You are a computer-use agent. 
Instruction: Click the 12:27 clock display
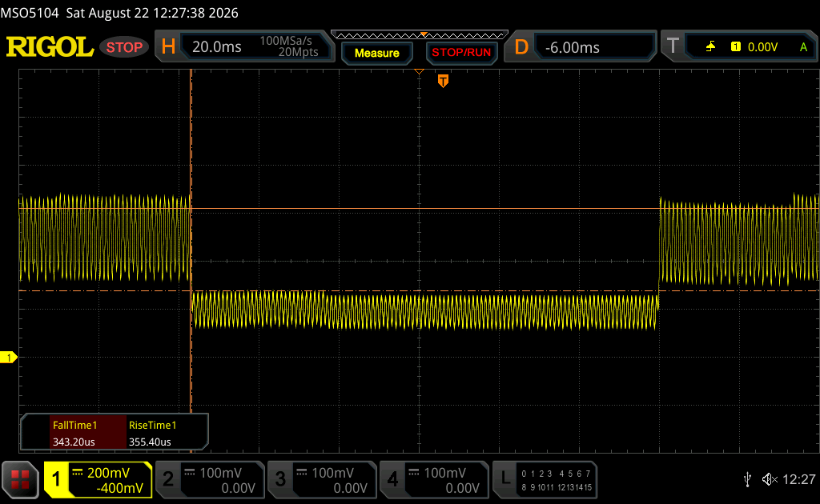pyautogui.click(x=798, y=479)
